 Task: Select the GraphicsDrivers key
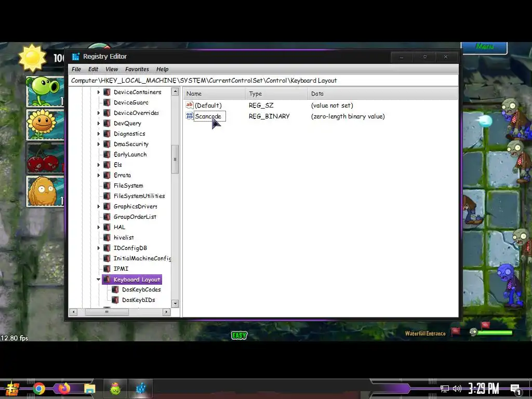(x=136, y=207)
